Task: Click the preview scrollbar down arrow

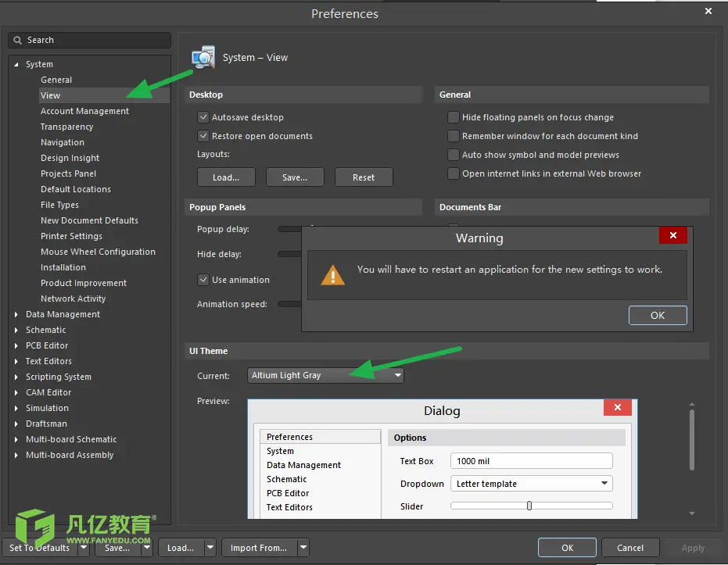Action: (692, 513)
